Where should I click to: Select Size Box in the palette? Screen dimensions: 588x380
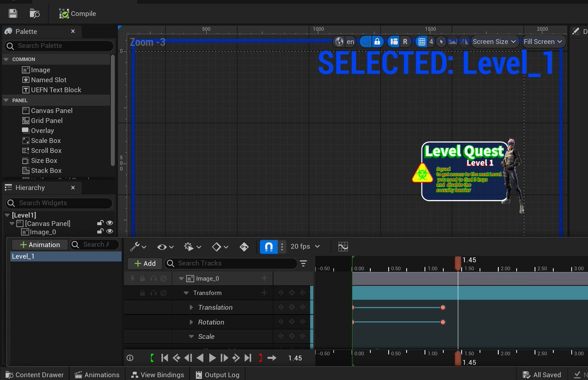click(40, 160)
